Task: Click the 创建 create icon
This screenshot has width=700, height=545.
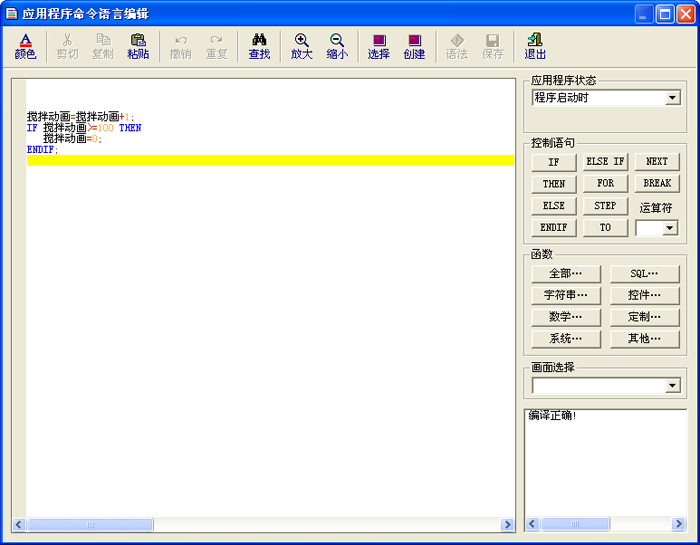Action: pyautogui.click(x=414, y=46)
